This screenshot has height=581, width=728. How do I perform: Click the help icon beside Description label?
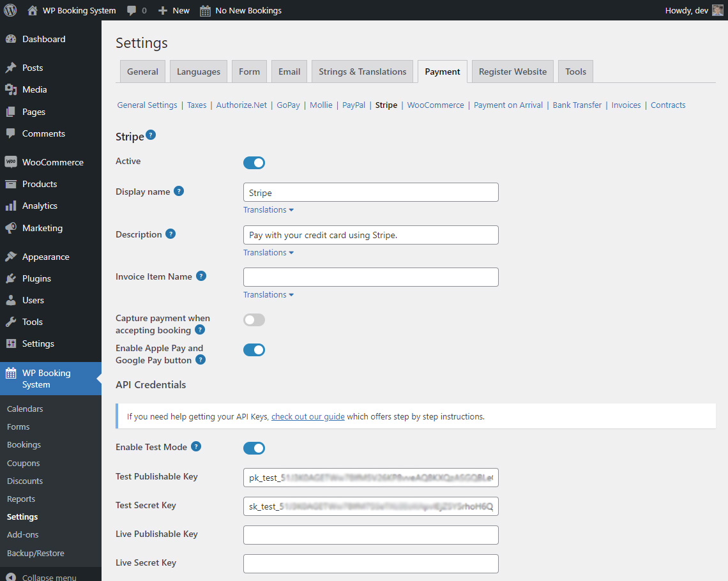(x=171, y=234)
